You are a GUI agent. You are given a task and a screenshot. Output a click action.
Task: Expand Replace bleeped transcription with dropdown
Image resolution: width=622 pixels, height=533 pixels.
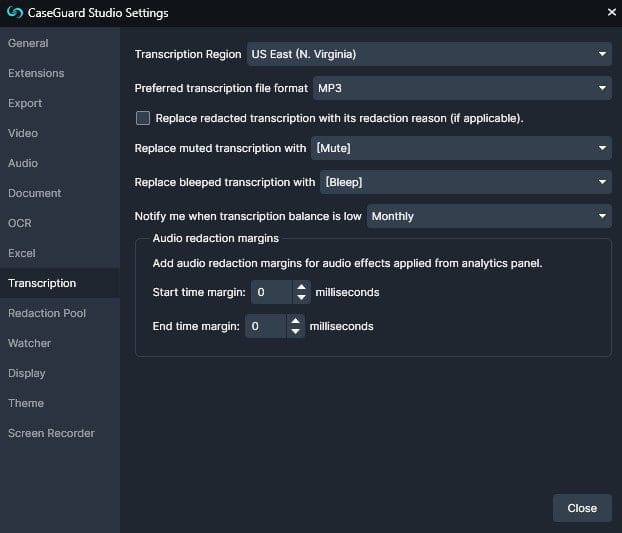466,182
